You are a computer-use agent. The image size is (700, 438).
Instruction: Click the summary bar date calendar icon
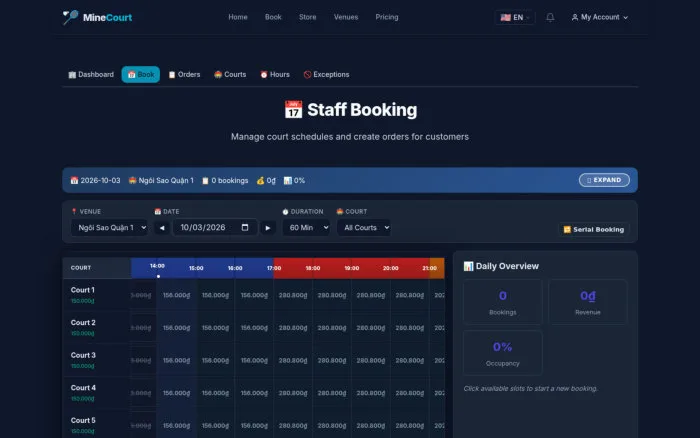click(x=74, y=180)
